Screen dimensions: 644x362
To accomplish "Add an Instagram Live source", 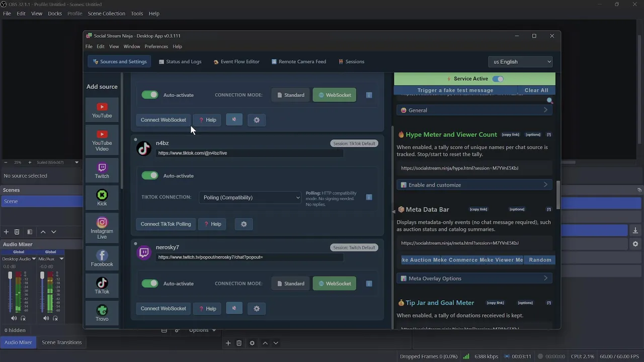I will tap(102, 228).
